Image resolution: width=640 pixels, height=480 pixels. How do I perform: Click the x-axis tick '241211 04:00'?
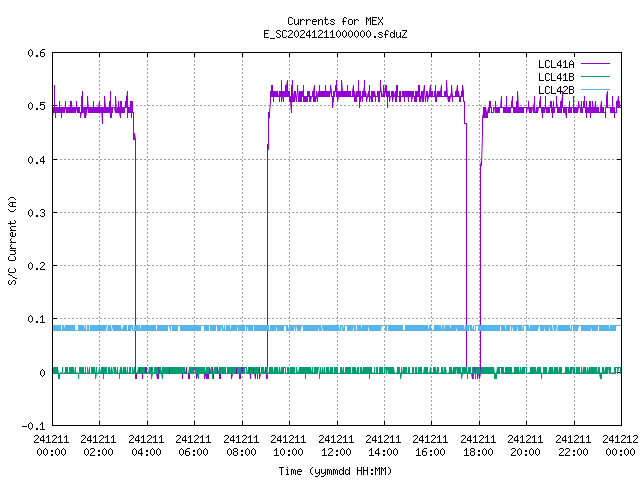146,446
